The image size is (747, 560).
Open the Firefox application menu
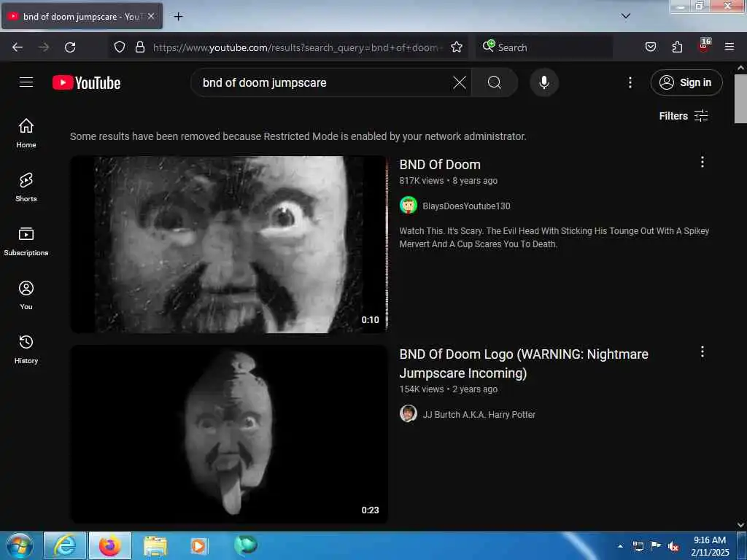pos(729,47)
